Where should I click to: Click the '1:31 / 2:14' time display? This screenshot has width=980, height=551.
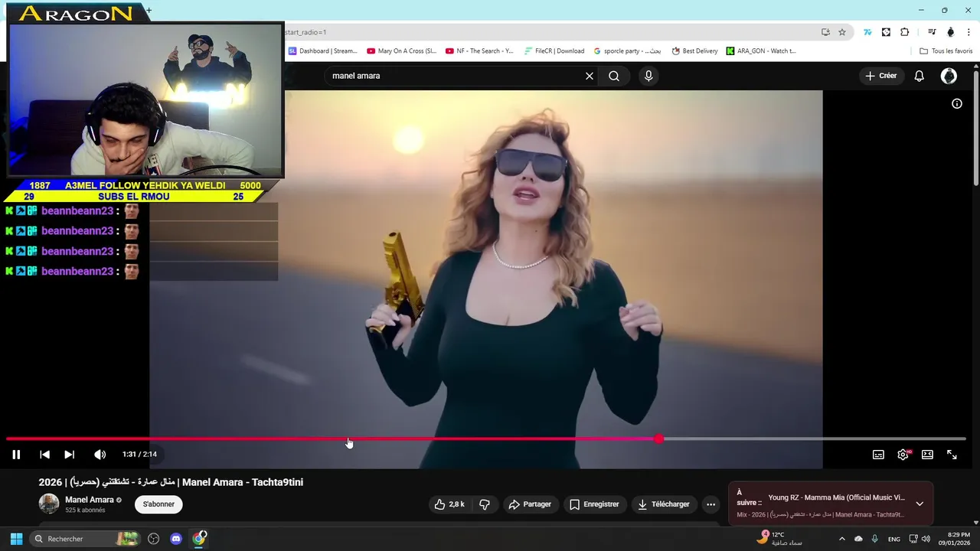point(139,455)
